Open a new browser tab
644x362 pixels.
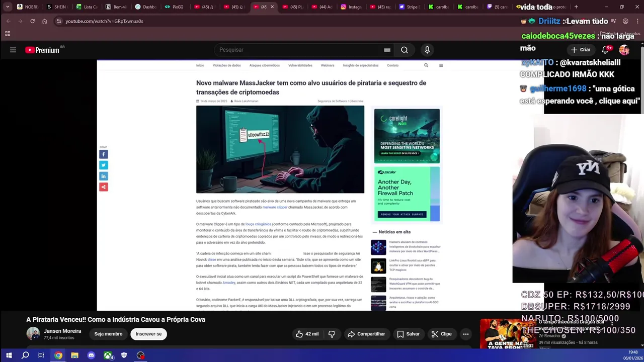point(576,7)
